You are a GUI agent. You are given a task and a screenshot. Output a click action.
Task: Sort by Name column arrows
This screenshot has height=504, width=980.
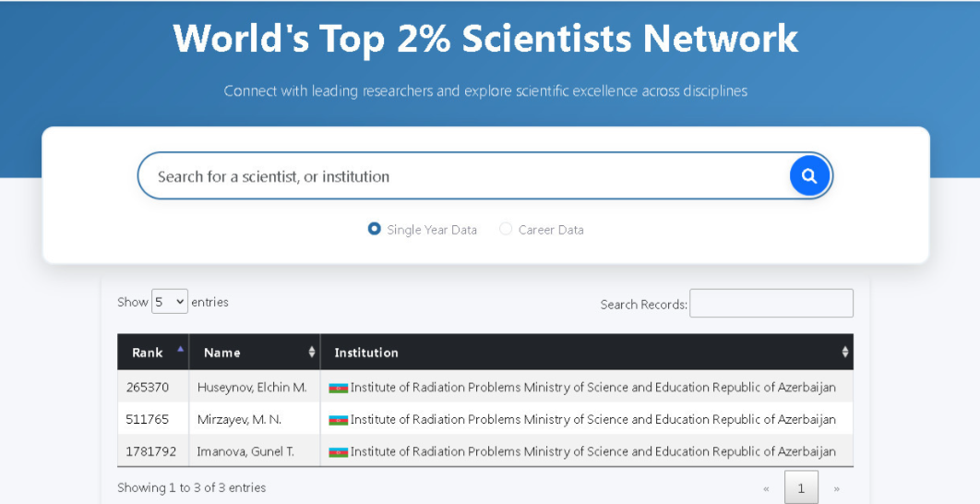click(x=311, y=353)
